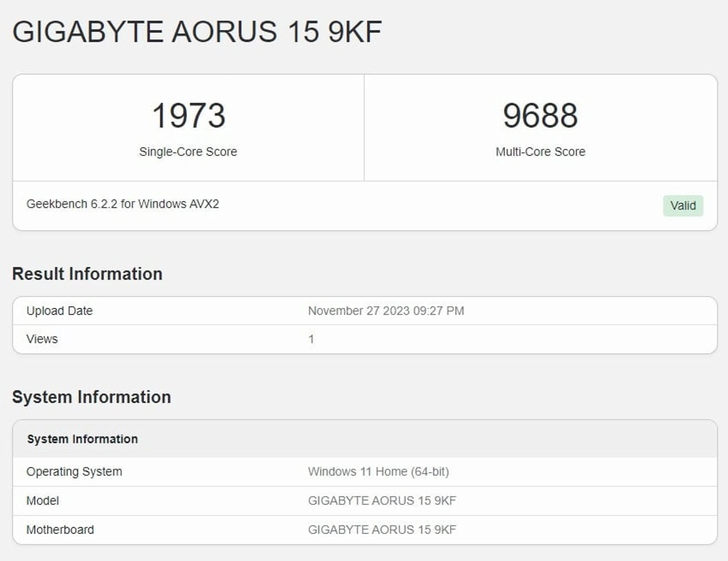Screen dimensions: 728x561
Task: Click the Single-Core Score label
Action: click(x=188, y=152)
